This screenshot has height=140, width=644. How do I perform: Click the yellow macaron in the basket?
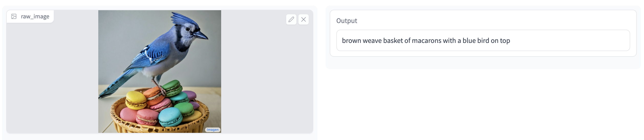coord(136,100)
